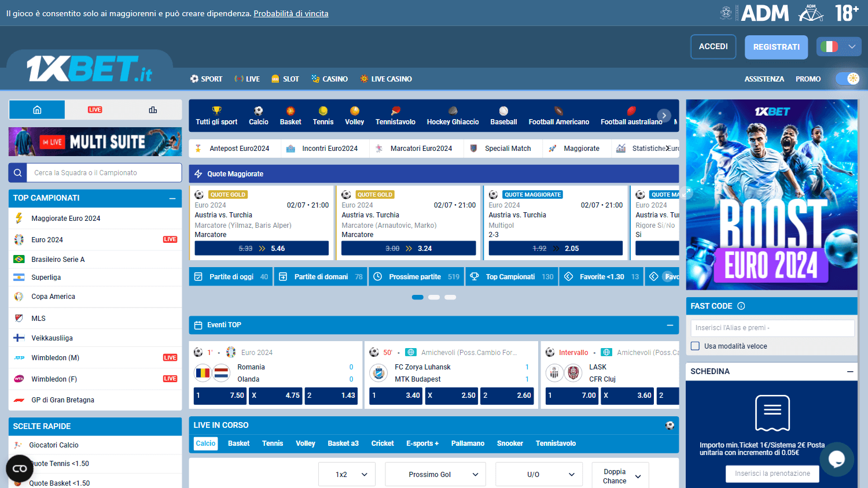Open the ASSISTENZA link

click(x=764, y=79)
